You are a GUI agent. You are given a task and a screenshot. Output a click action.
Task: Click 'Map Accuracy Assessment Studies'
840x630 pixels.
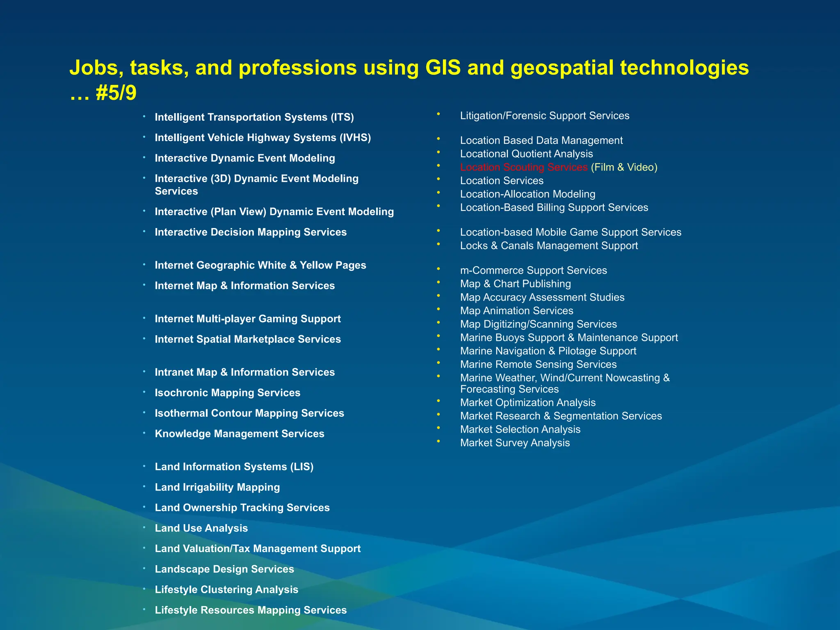click(x=542, y=298)
